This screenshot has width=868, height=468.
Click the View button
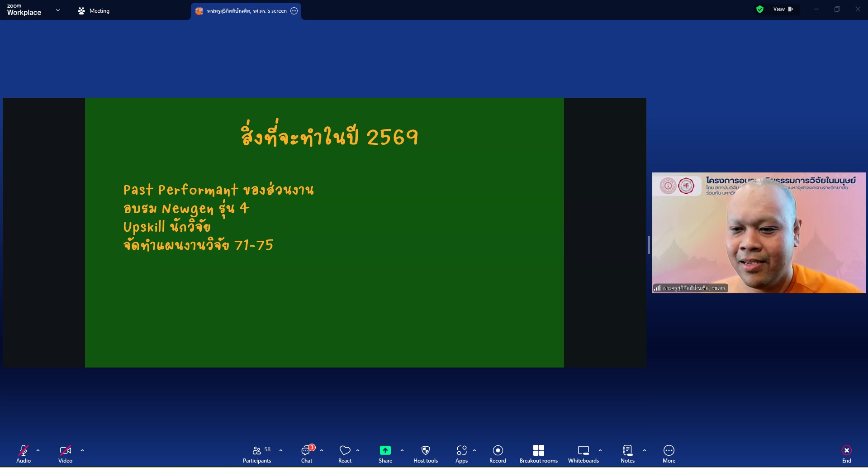point(783,9)
